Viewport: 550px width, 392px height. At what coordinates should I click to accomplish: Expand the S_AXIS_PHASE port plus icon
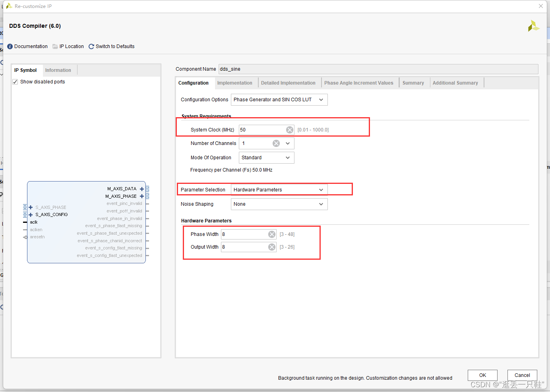(31, 207)
